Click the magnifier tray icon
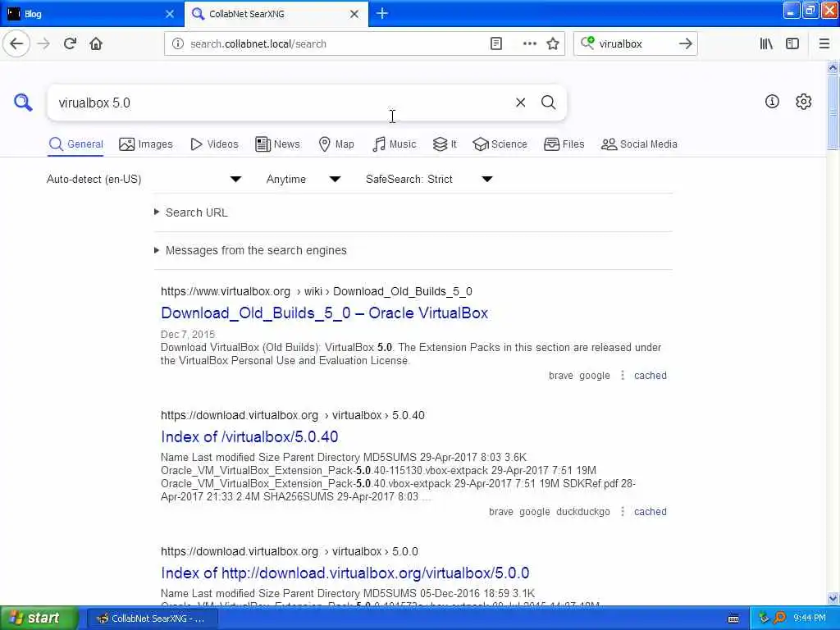Image resolution: width=840 pixels, height=630 pixels. 779,618
